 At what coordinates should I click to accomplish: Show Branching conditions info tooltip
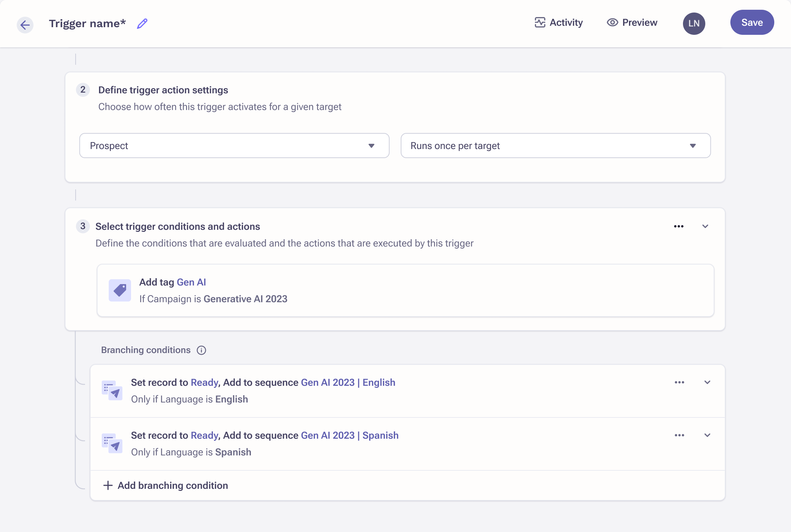coord(201,350)
